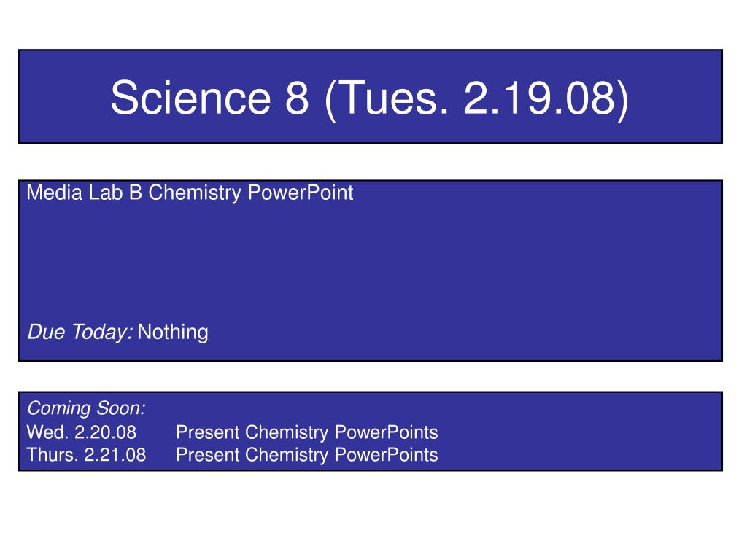
Task: Click the Due Today label
Action: [80, 332]
